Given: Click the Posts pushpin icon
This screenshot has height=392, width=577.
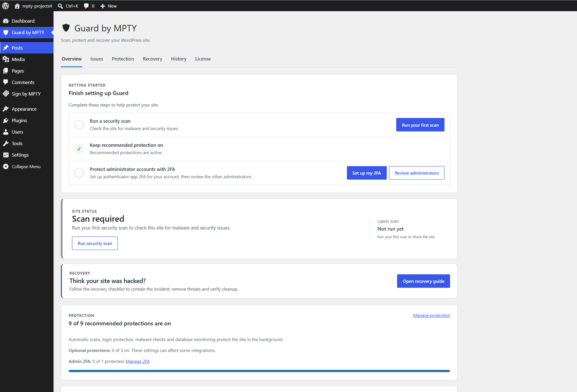Looking at the screenshot, I should click(x=6, y=48).
